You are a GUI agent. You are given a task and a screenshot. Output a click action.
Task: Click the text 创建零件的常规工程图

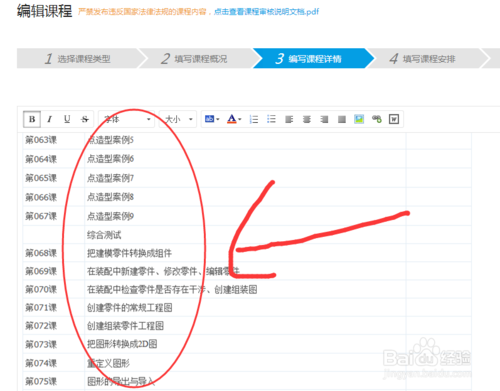(x=130, y=307)
